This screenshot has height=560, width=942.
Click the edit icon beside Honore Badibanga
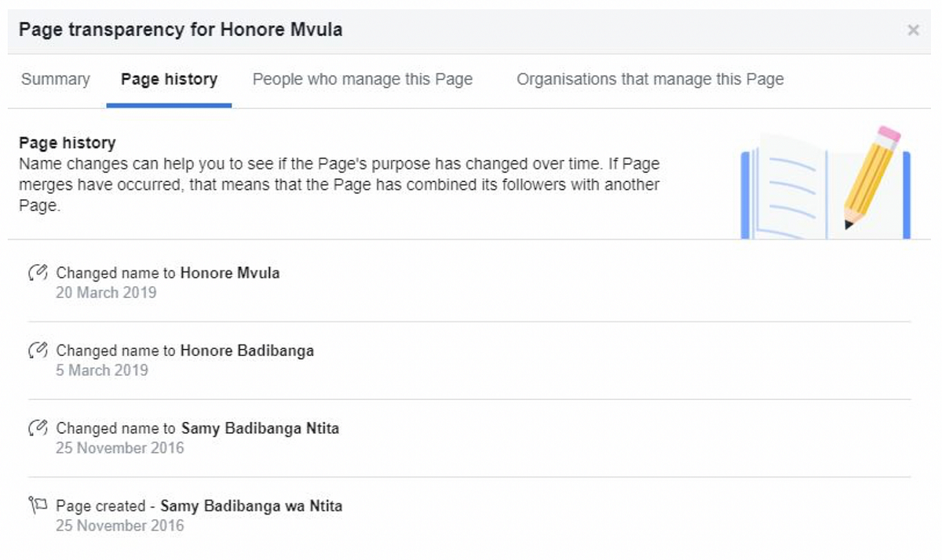(38, 351)
